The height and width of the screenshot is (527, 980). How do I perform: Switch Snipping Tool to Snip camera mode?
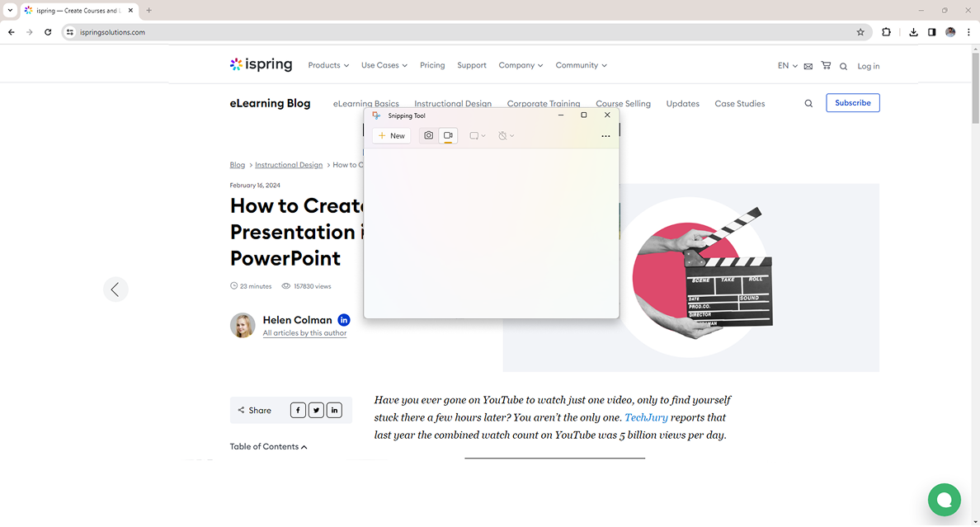click(429, 135)
